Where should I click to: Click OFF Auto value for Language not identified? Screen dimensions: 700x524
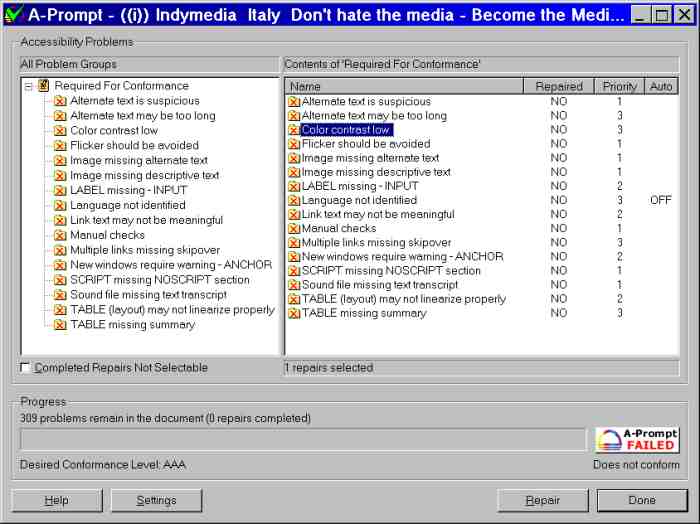(x=661, y=200)
